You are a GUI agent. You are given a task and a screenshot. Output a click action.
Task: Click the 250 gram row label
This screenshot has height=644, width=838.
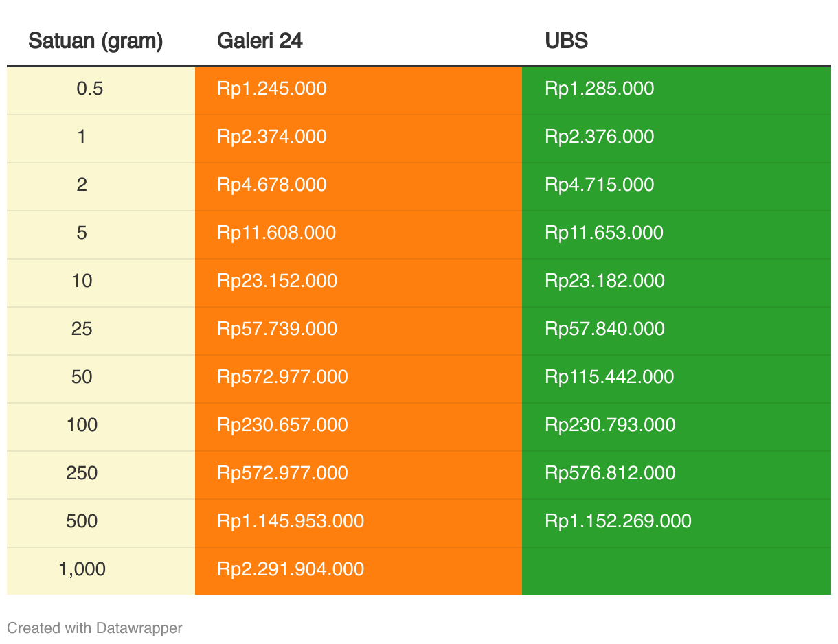point(82,473)
